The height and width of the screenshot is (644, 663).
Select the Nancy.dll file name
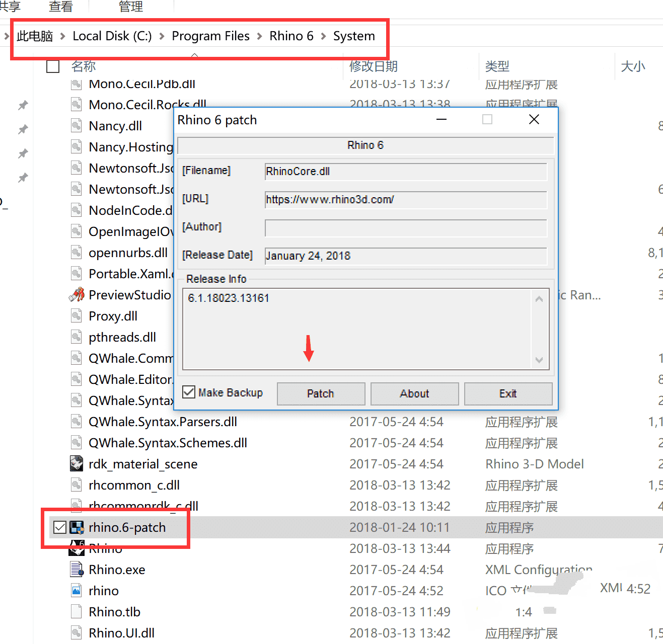[x=115, y=126]
